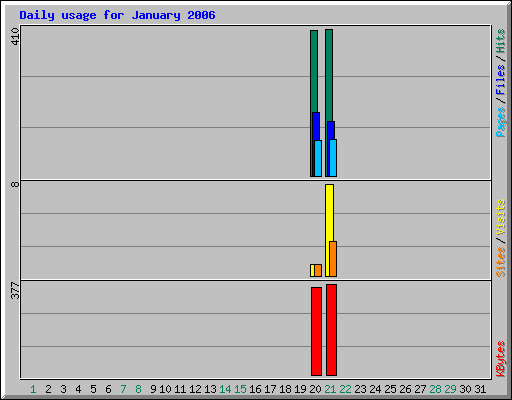Viewport: 512px width, 400px height.
Task: Click the tall yellow Visits bar for day 21
Action: coord(328,213)
